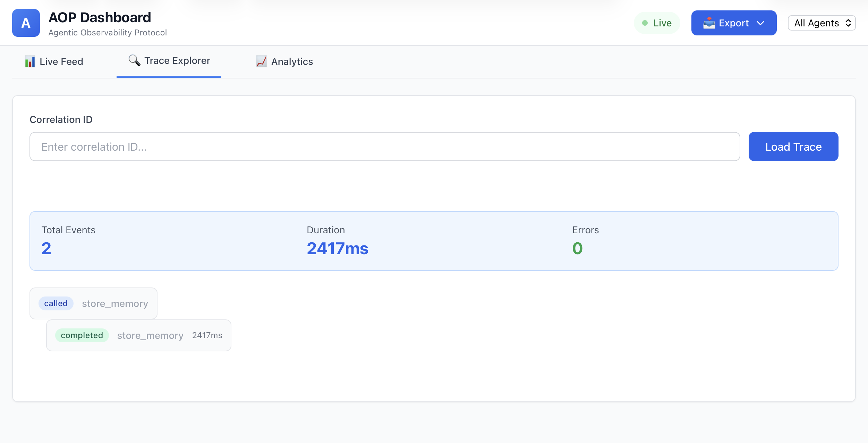The height and width of the screenshot is (443, 868).
Task: Toggle the Live status indicator
Action: 657,23
